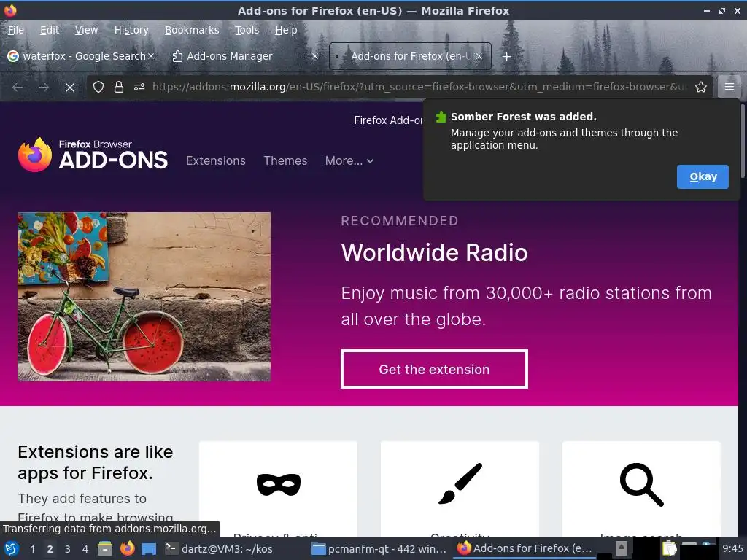Open the File menu

click(16, 30)
